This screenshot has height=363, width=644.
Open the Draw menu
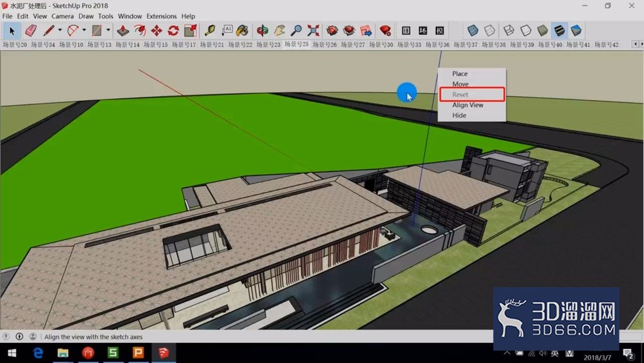click(86, 17)
